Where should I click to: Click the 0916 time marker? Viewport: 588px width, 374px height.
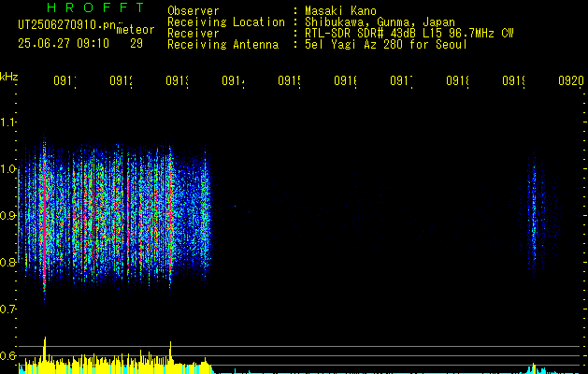coord(345,80)
